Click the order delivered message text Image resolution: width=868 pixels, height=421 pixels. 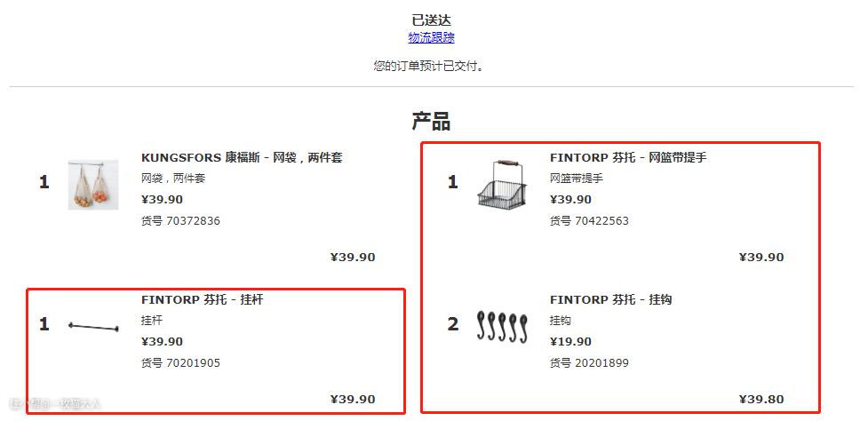click(x=431, y=66)
